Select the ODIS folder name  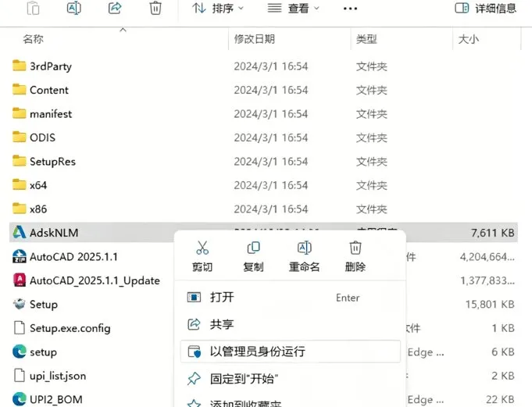pos(42,137)
